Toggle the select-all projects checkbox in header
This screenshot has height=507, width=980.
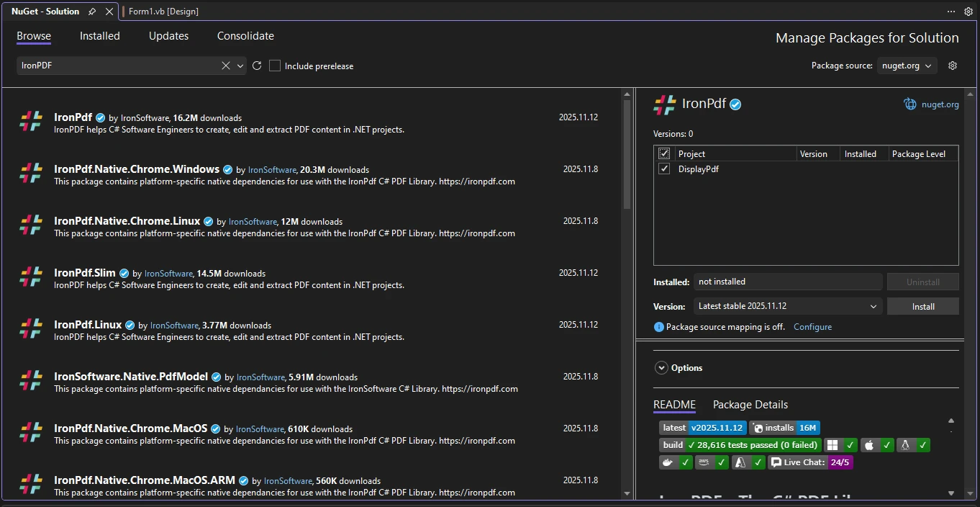coord(664,153)
